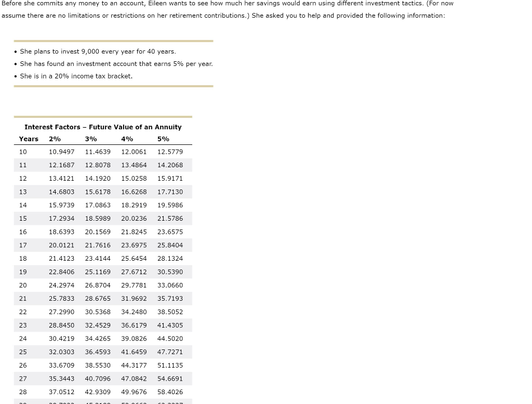
Task: Click the year label 20 in the table
Action: tap(23, 285)
